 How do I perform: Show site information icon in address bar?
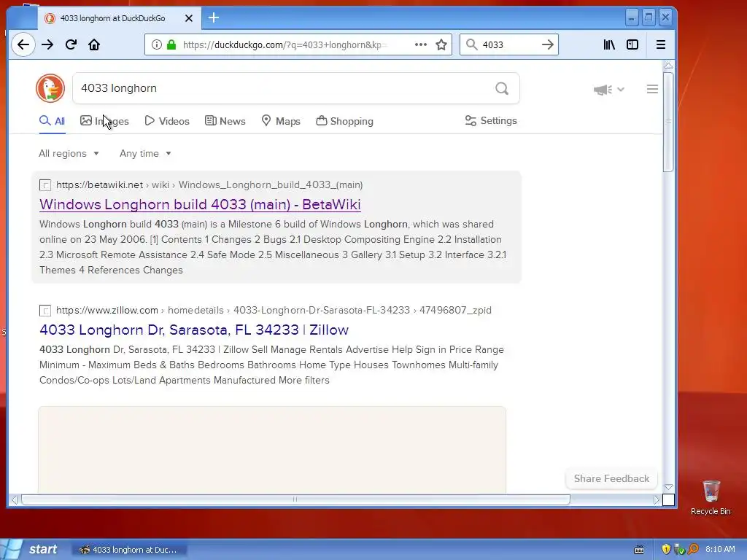(156, 44)
